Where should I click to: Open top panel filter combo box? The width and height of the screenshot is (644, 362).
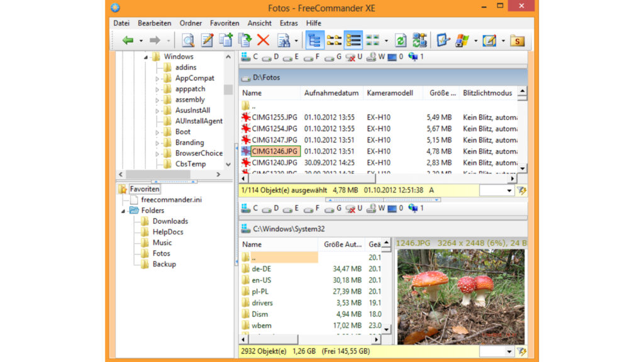[497, 190]
